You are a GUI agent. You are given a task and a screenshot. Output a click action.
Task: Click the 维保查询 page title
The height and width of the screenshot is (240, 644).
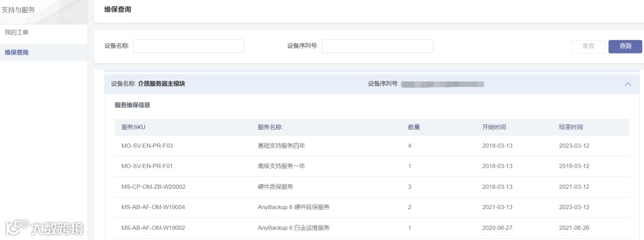(117, 10)
